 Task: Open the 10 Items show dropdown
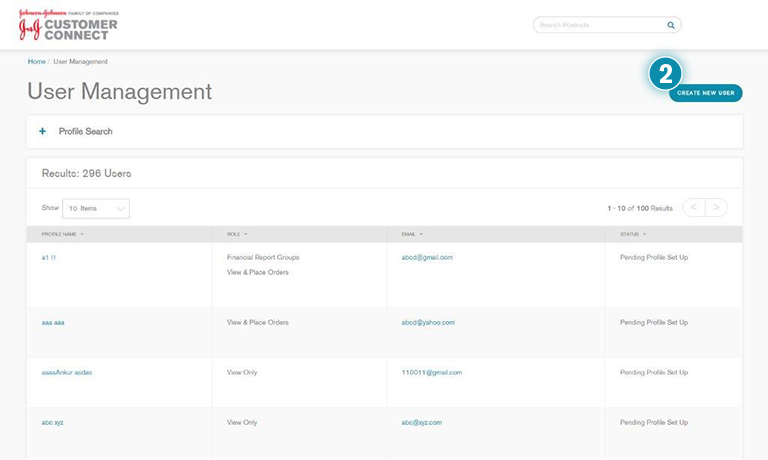pos(96,208)
